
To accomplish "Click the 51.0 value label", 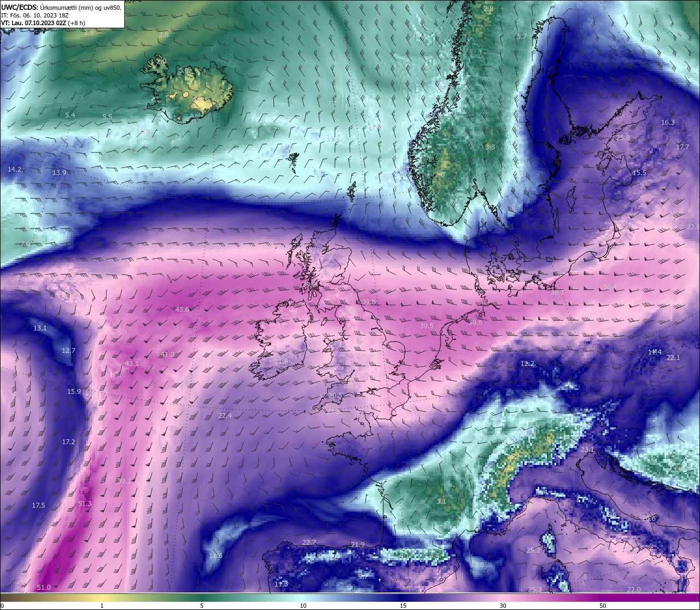I will [x=44, y=588].
